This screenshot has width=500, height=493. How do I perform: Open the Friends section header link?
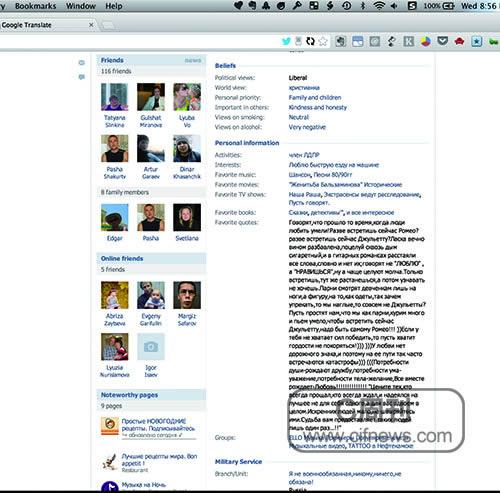pos(112,60)
